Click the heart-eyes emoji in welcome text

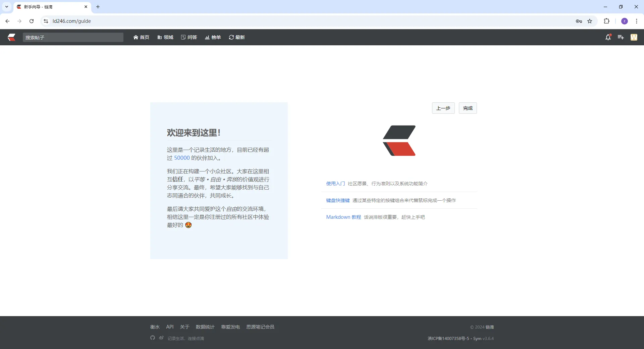[189, 225]
